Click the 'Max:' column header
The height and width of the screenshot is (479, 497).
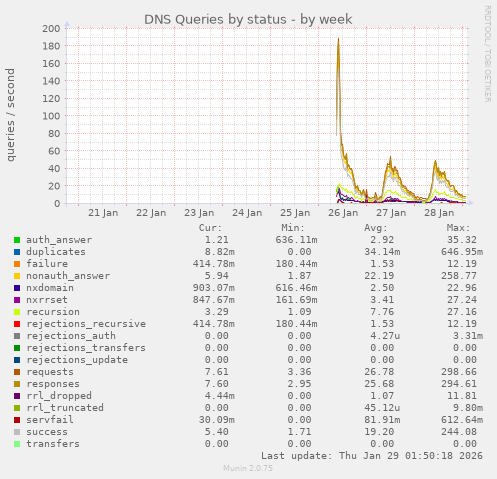(458, 228)
